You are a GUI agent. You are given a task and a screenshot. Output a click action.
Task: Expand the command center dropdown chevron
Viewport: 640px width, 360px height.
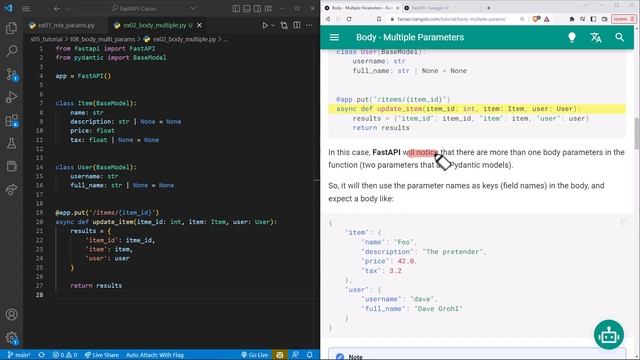pos(193,8)
